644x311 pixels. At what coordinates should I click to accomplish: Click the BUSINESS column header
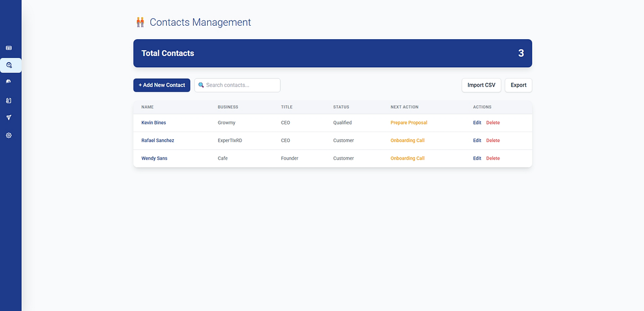coord(228,107)
